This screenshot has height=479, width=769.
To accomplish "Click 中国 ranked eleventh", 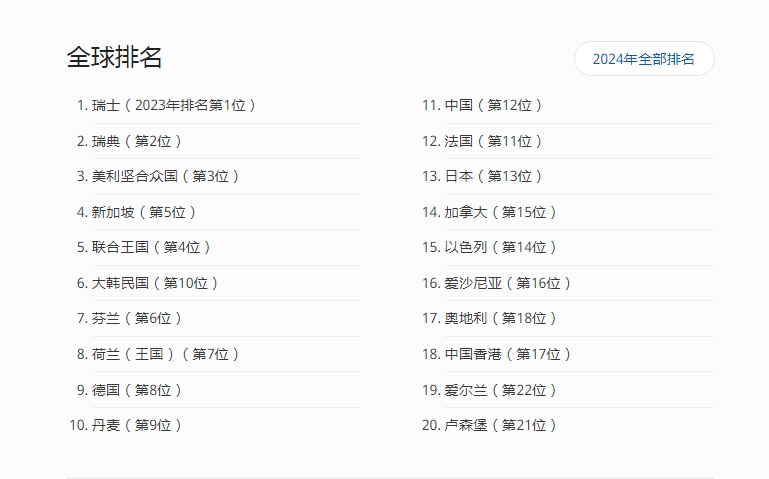I will pyautogui.click(x=494, y=105).
